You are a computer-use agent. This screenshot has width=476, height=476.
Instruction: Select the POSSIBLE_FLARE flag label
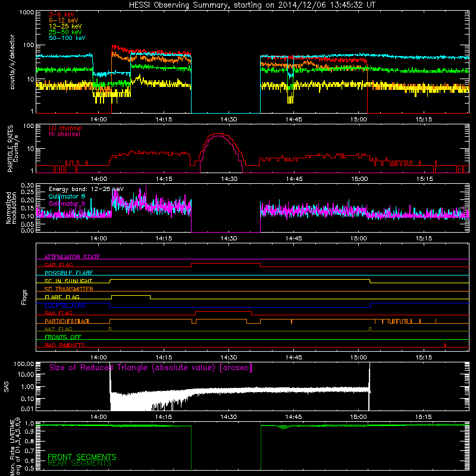68,273
